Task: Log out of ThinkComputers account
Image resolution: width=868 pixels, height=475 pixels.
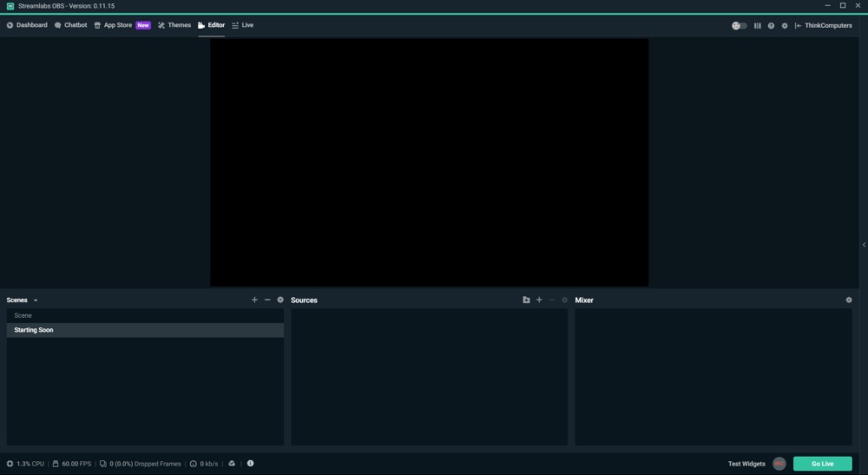Action: click(823, 25)
